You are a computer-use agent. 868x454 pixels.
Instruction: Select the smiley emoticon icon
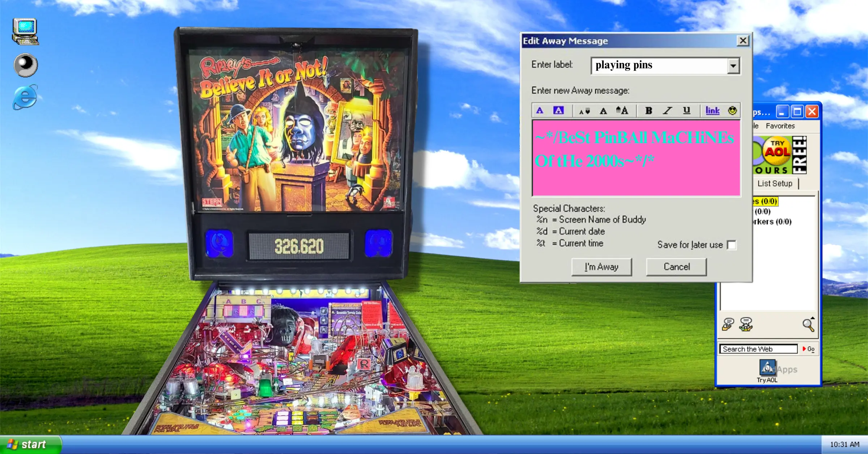pos(732,111)
